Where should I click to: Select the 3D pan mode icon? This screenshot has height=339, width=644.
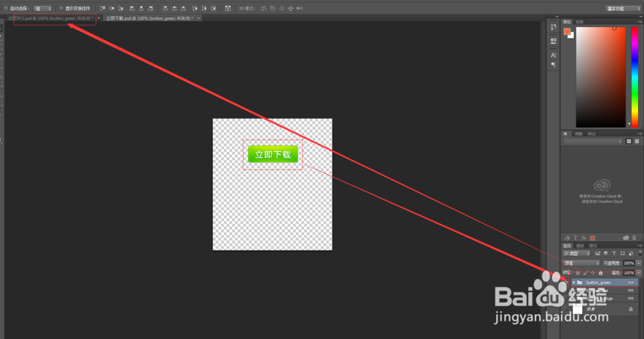click(x=282, y=8)
